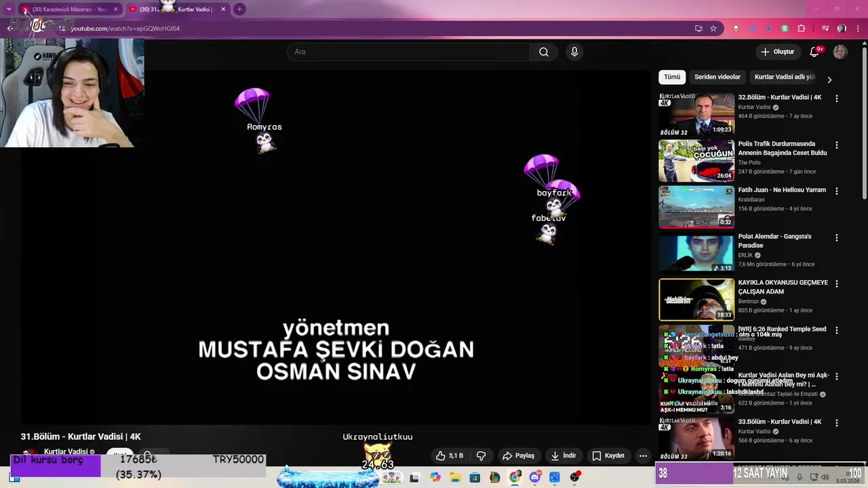868x488 pixels.
Task: Click the address bar URL youtube.com/watch
Action: 125,28
